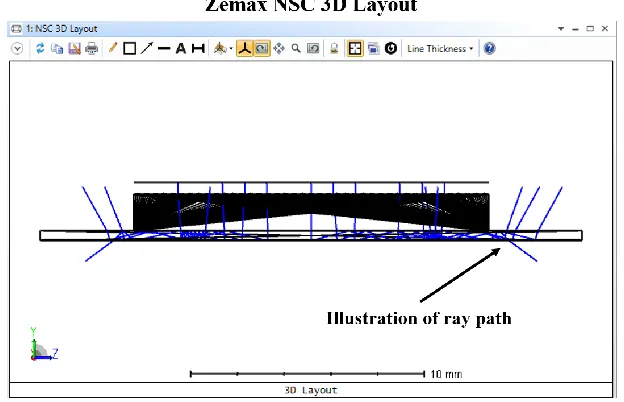Click the NSC 3D Layout window icon
624x402 pixels.
16,29
